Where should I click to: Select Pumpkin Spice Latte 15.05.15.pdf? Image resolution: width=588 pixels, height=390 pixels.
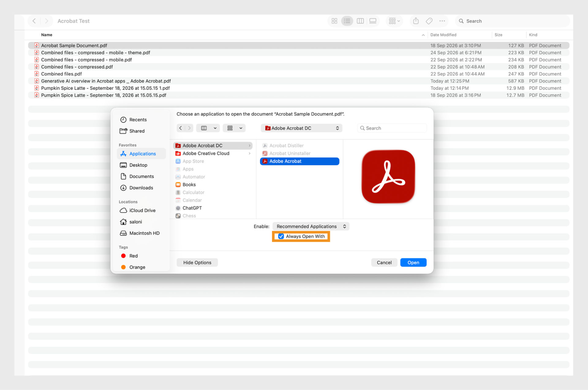[299, 95]
